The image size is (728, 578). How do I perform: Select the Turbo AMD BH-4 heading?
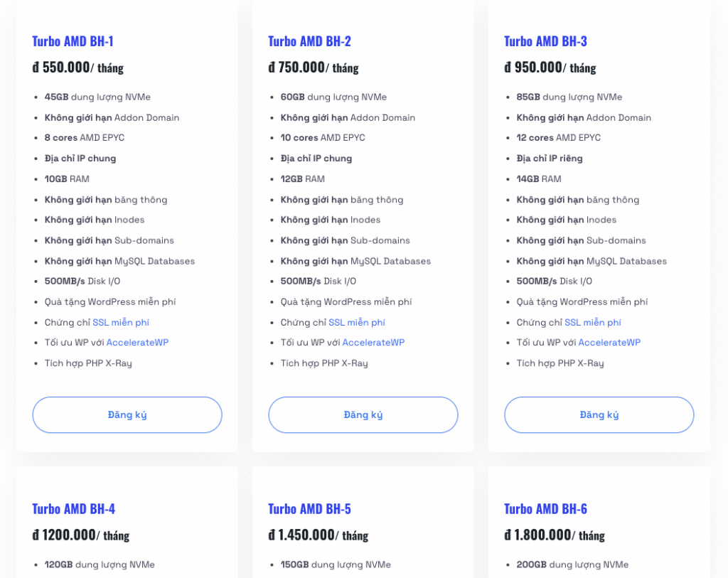[73, 509]
